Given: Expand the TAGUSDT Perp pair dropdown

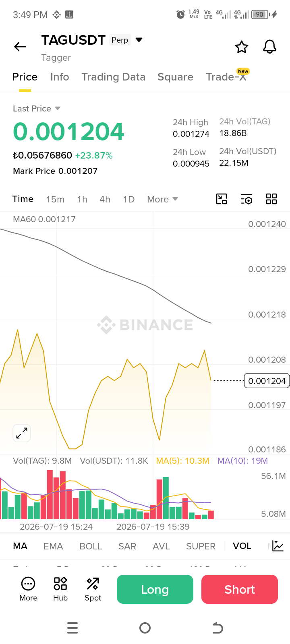Looking at the screenshot, I should (139, 40).
